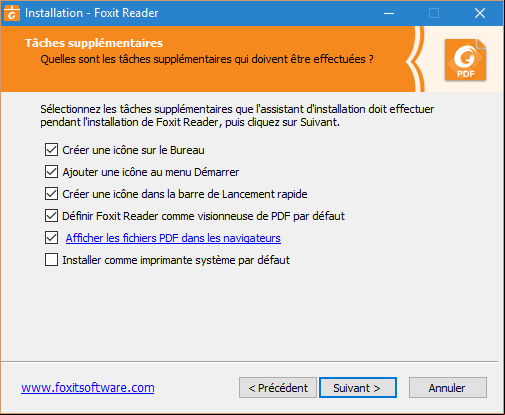505x415 pixels.
Task: Visit the www.foxitsoftware.com link
Action: [88, 387]
